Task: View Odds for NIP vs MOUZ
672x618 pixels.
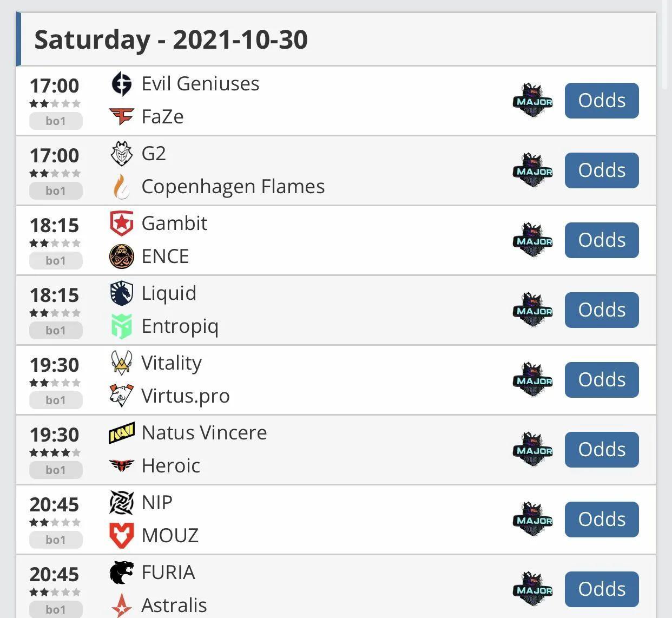Action: pos(602,520)
